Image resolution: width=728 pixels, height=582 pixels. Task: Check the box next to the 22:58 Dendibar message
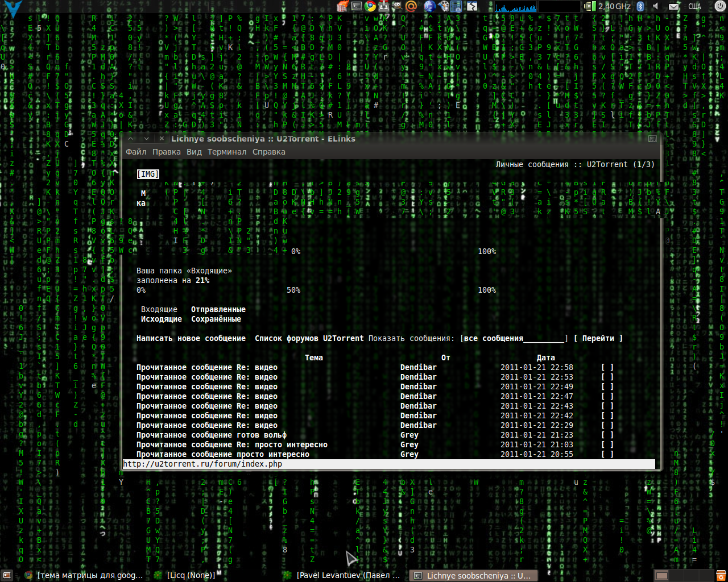tap(607, 367)
